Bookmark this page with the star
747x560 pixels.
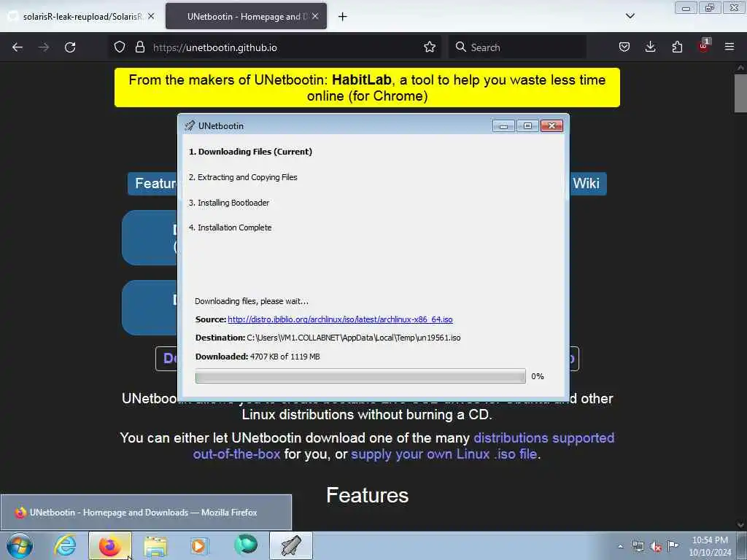429,47
